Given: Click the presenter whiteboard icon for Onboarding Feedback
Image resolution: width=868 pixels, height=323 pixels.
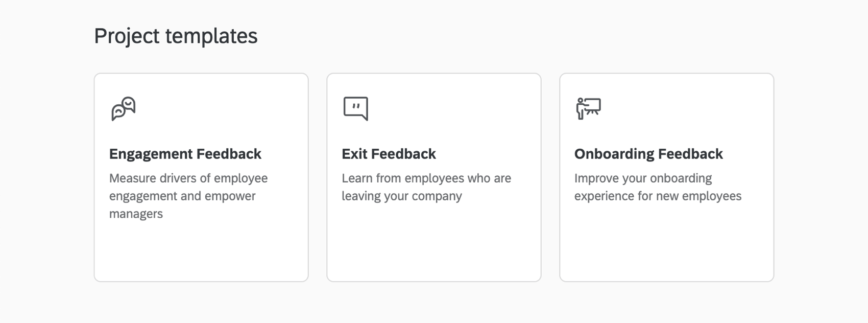Looking at the screenshot, I should coord(589,108).
